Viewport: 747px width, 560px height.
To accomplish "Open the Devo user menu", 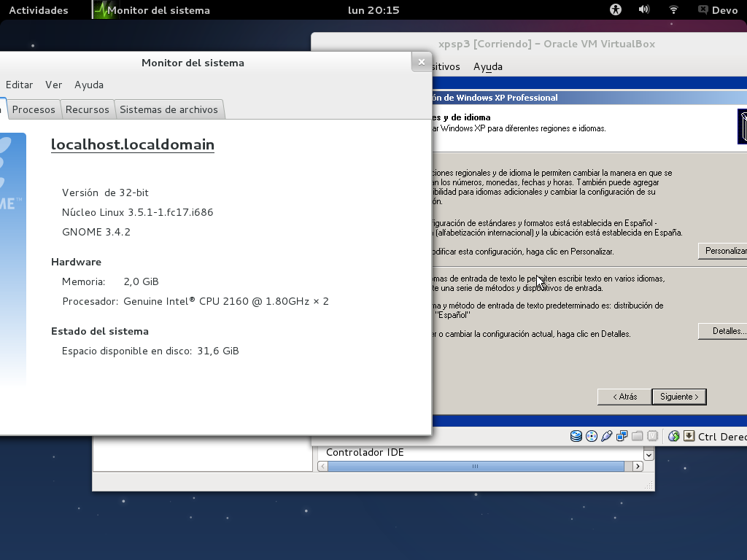I will [x=724, y=10].
